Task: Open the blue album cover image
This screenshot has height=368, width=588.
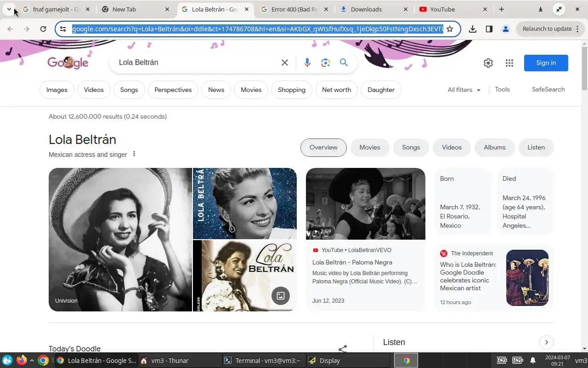Action: pos(245,203)
